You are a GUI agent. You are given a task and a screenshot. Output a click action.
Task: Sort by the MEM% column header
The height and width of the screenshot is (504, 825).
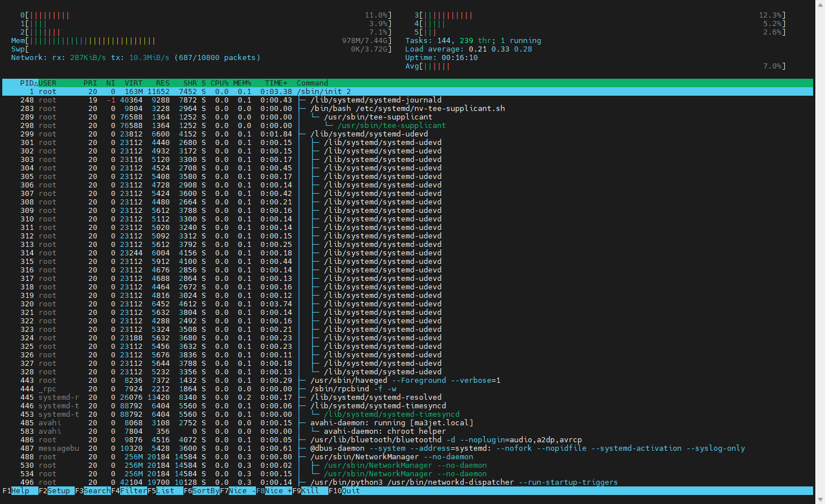click(x=242, y=83)
